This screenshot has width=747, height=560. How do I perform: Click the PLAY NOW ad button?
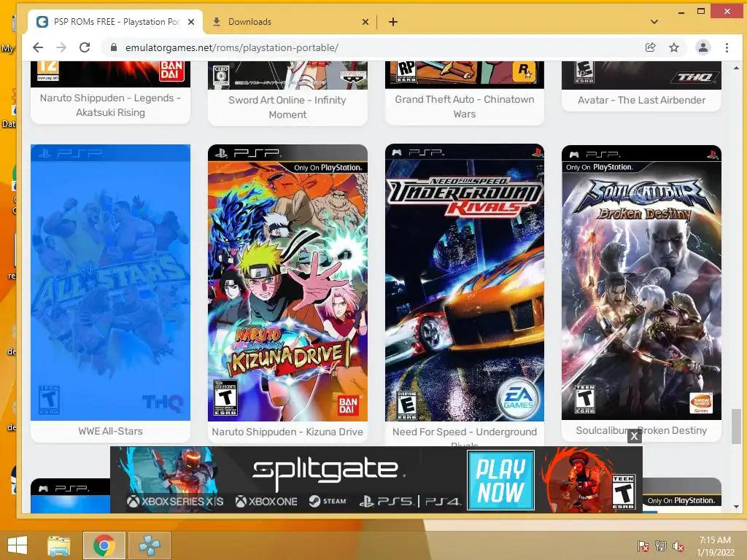click(x=500, y=480)
